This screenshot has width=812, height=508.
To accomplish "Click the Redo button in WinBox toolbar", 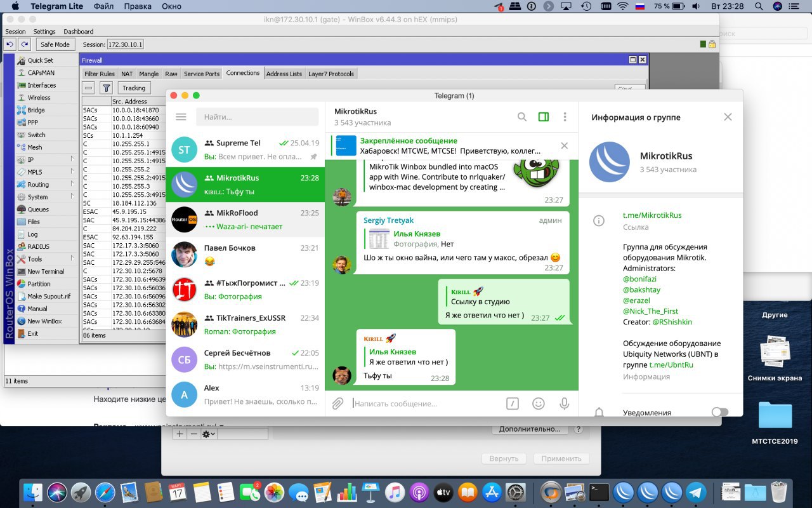I will (x=24, y=44).
